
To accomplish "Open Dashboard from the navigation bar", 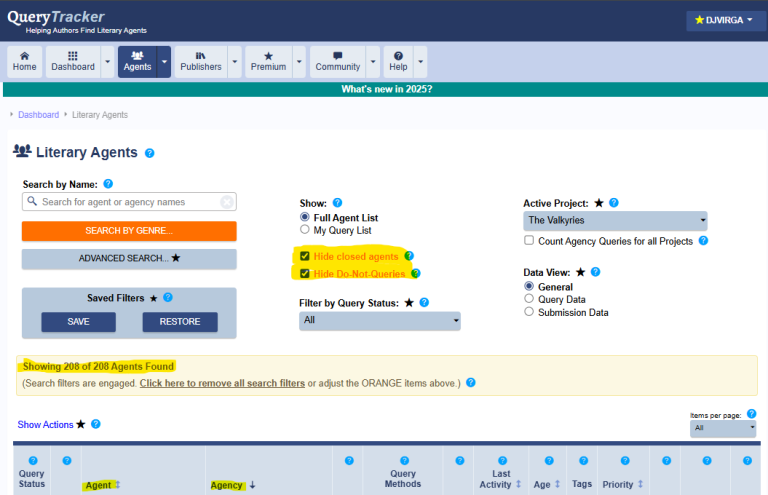I will pyautogui.click(x=73, y=62).
